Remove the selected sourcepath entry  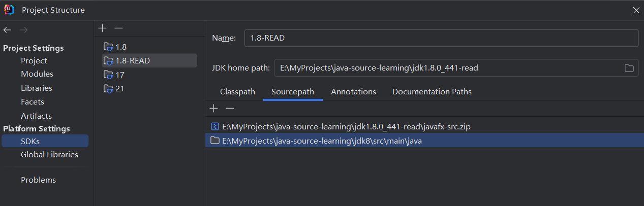[x=230, y=108]
